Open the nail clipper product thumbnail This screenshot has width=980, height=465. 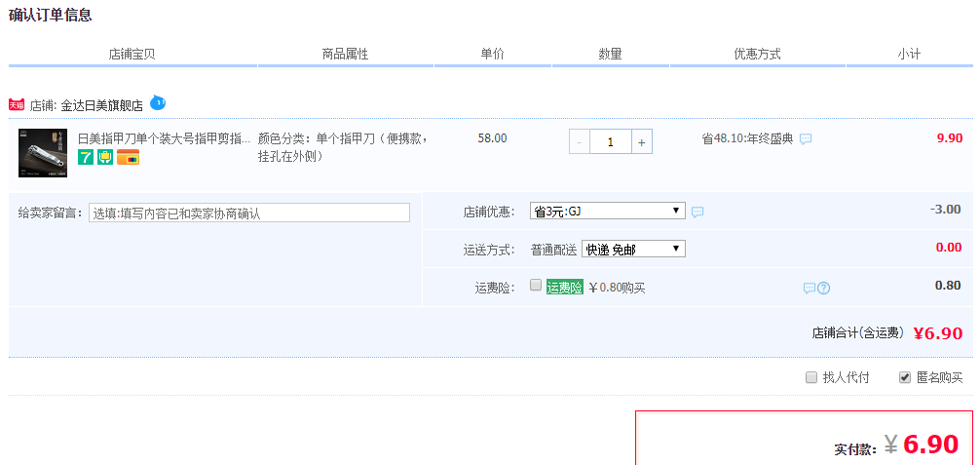pos(43,153)
